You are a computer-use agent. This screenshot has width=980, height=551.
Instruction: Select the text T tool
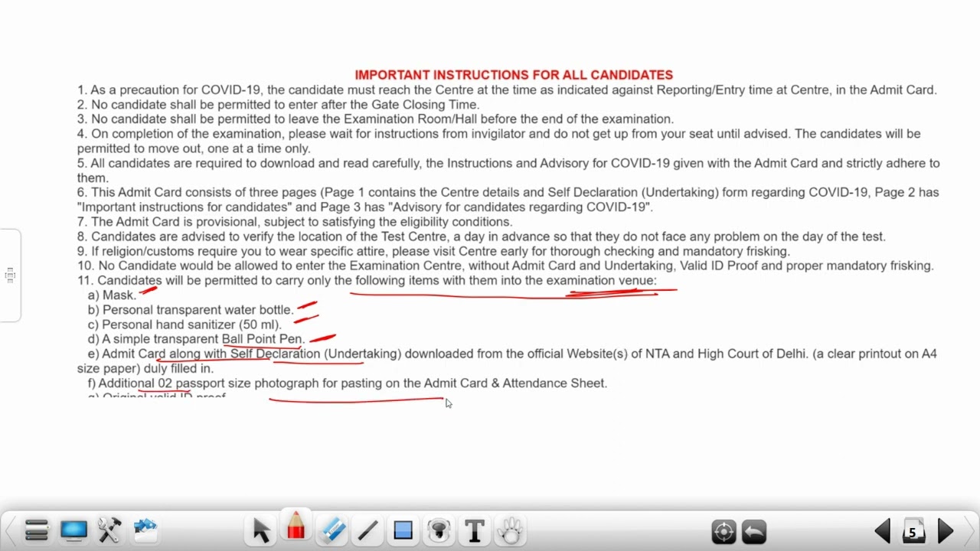(474, 530)
